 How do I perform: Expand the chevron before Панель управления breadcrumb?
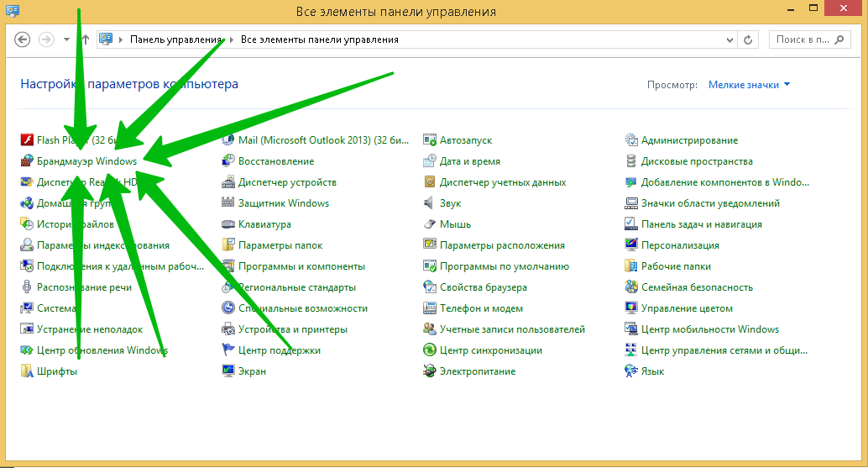click(121, 39)
